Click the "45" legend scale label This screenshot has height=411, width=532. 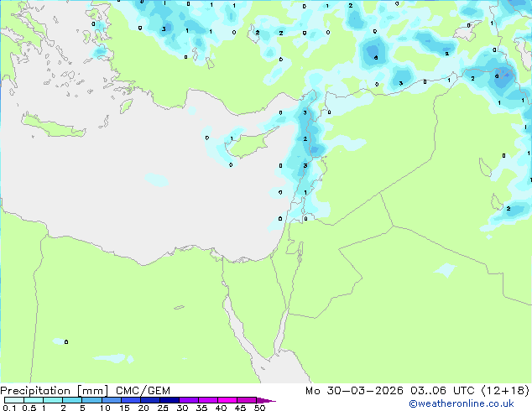[x=240, y=408]
